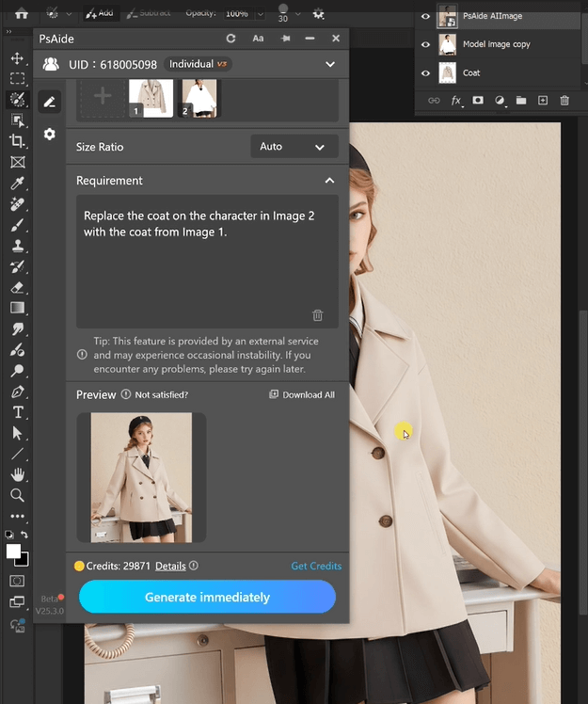Viewport: 588px width, 704px height.
Task: Select the Rectangular Marquee tool
Action: coord(17,78)
